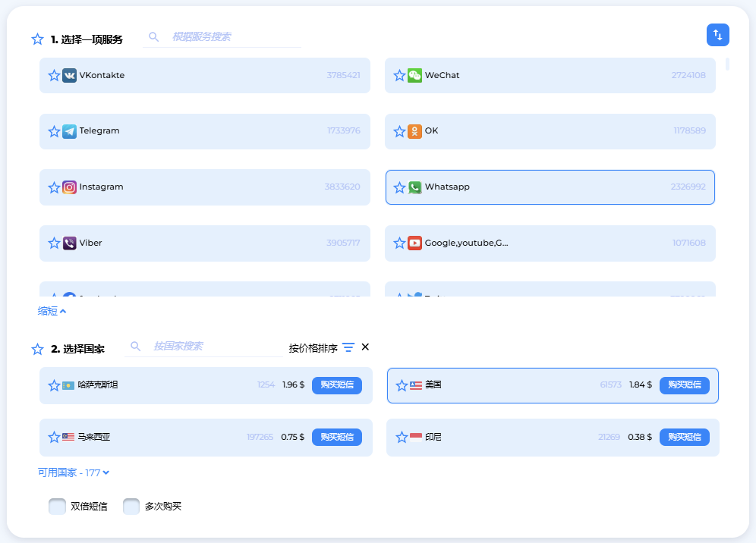This screenshot has height=543, width=756.
Task: Click the service search magnifier icon
Action: [154, 36]
